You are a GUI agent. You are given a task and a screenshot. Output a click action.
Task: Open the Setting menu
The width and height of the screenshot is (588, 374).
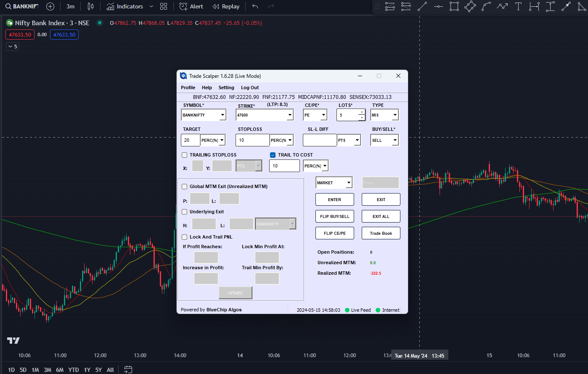click(x=226, y=88)
